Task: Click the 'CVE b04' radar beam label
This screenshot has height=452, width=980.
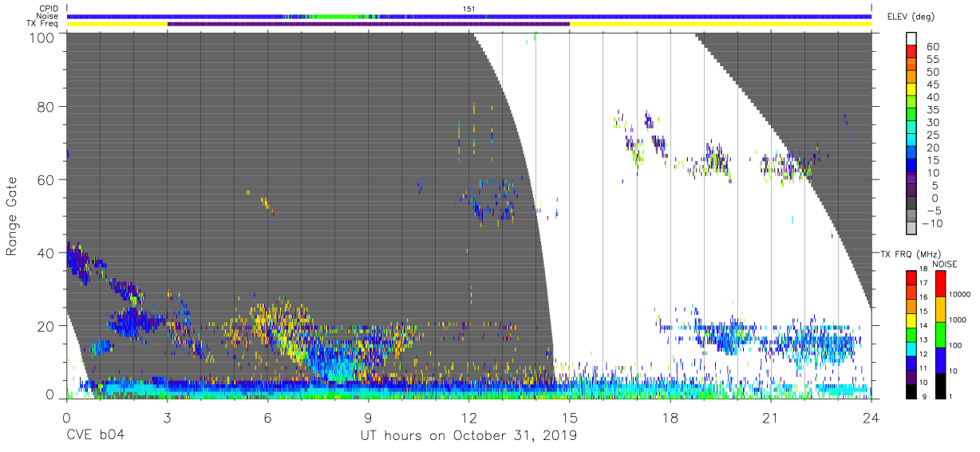Action: pos(95,435)
